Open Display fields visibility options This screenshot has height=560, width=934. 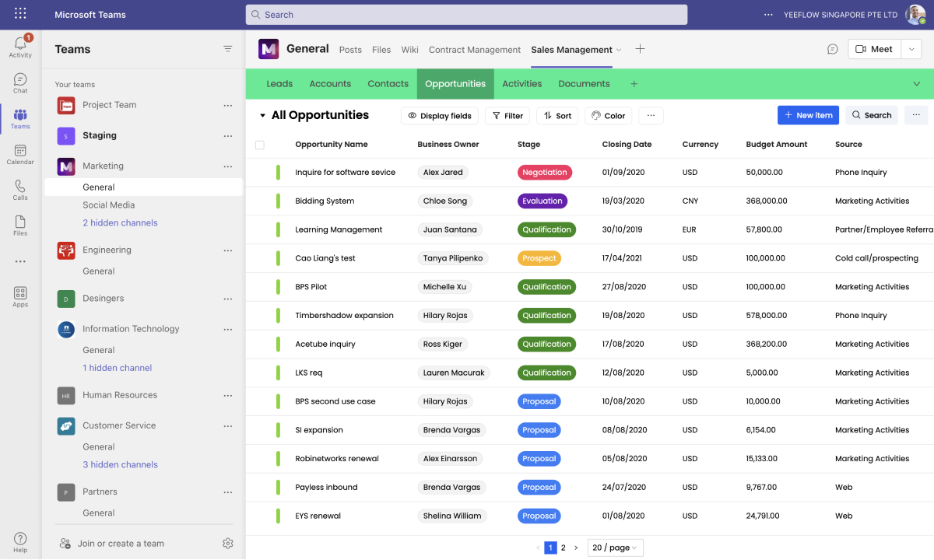[x=440, y=116]
